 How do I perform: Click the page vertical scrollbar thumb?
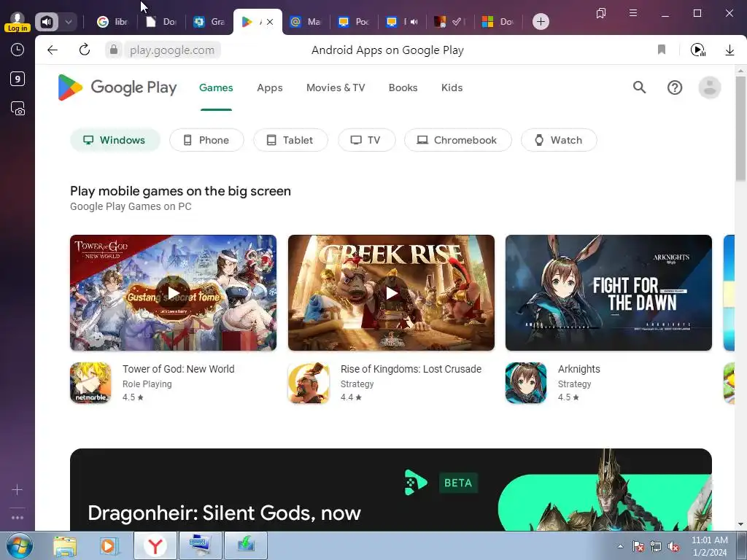click(740, 128)
